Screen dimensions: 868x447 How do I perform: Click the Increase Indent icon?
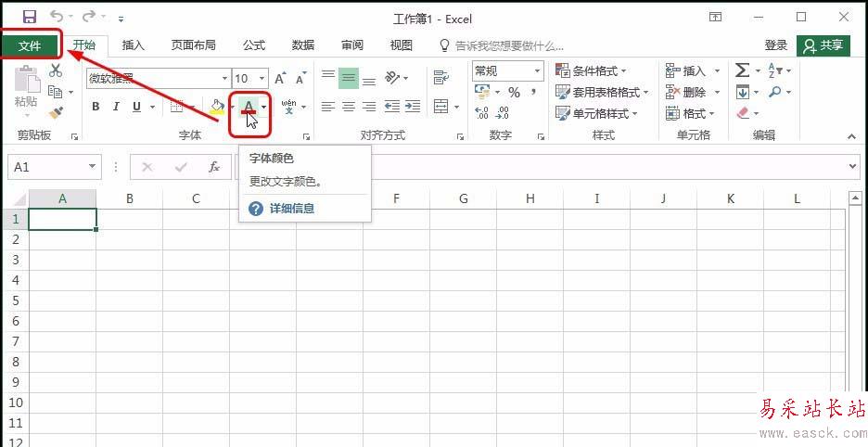click(x=413, y=107)
